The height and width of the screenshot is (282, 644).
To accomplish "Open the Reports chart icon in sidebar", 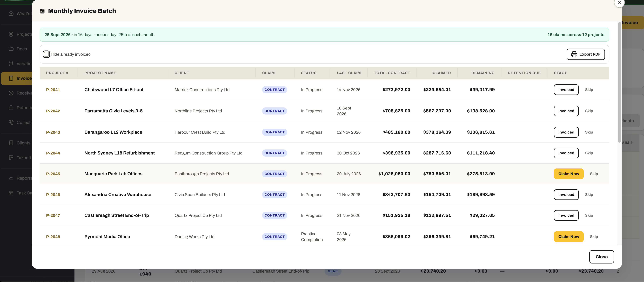I will pos(11,178).
